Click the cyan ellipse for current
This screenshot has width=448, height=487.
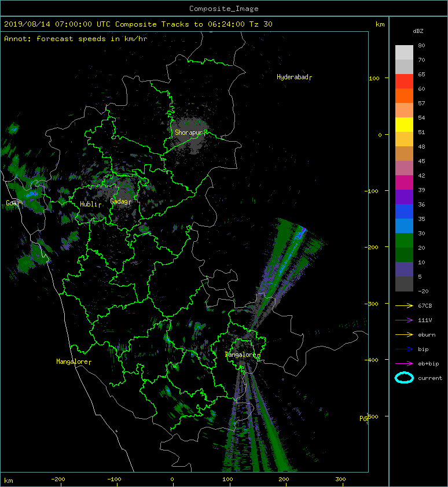404,378
